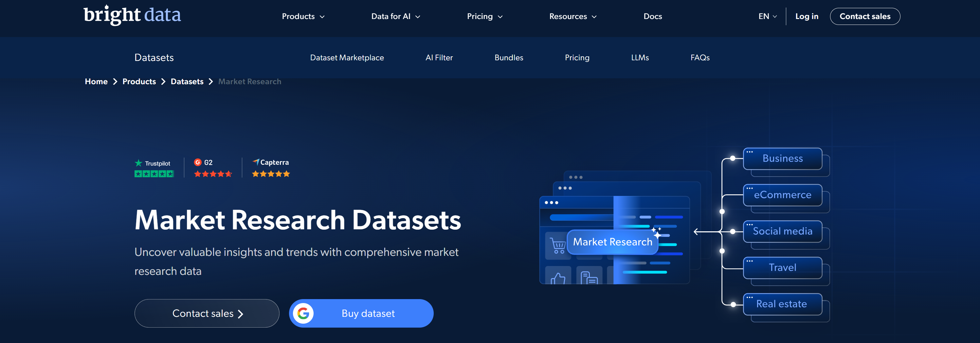The image size is (980, 343).
Task: Click the eCommerce dataset category node
Action: coord(783,195)
